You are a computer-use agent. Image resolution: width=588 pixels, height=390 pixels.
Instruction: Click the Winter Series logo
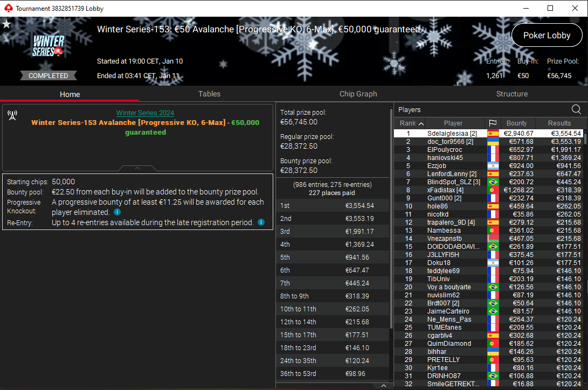(x=48, y=46)
